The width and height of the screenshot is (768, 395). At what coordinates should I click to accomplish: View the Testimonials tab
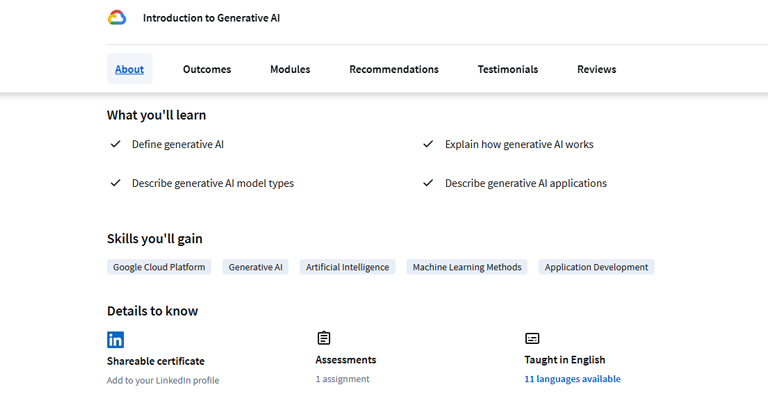508,69
